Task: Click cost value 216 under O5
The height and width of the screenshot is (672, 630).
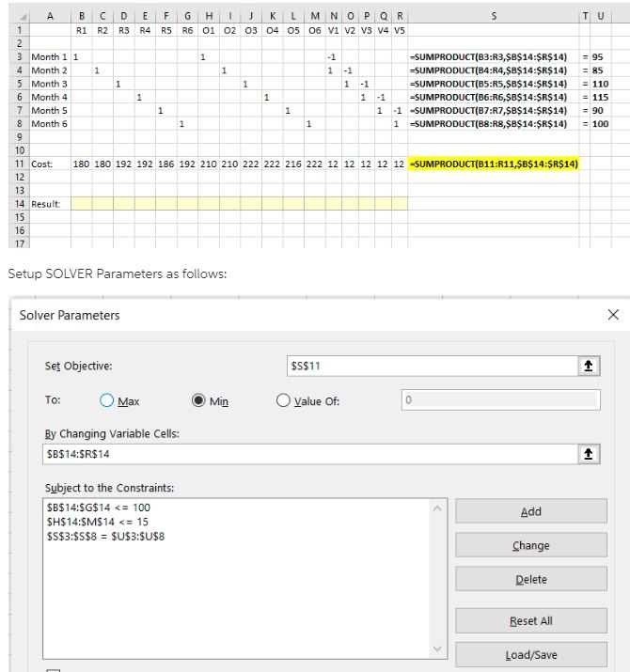Action: pos(293,164)
